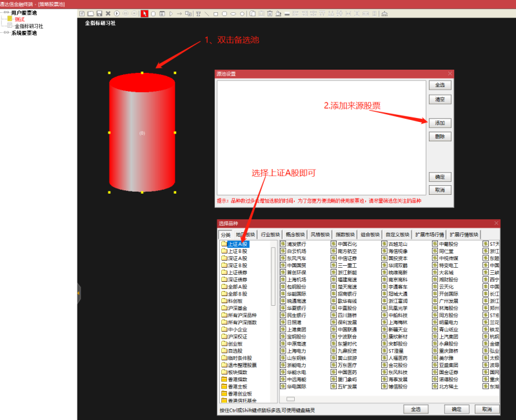The image size is (516, 420).
Task: Click 全选 in the 选择品种 dialog
Action: pyautogui.click(x=416, y=409)
